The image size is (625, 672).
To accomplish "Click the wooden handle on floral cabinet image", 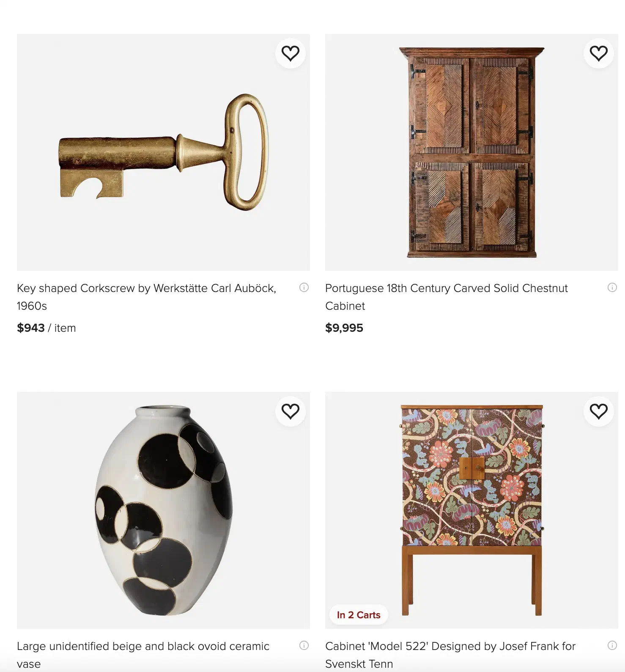I will 472,468.
